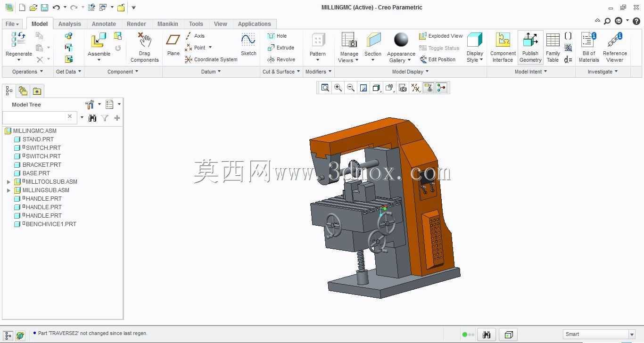Viewport: 644px width, 343px height.
Task: Open Bill of Materials
Action: click(589, 47)
